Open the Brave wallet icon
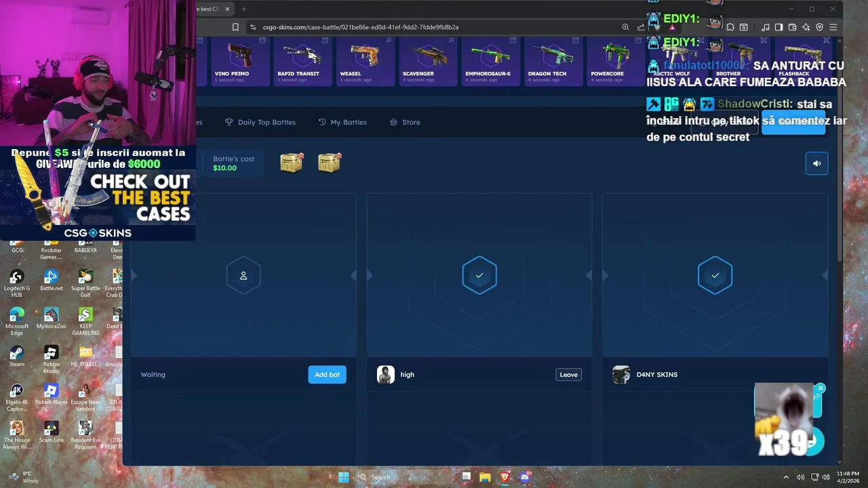 pyautogui.click(x=792, y=27)
